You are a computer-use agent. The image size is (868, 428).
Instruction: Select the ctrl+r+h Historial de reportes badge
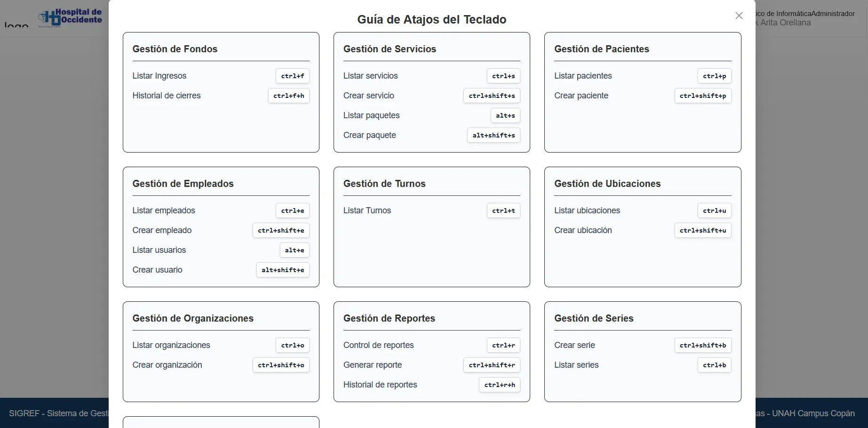point(499,385)
